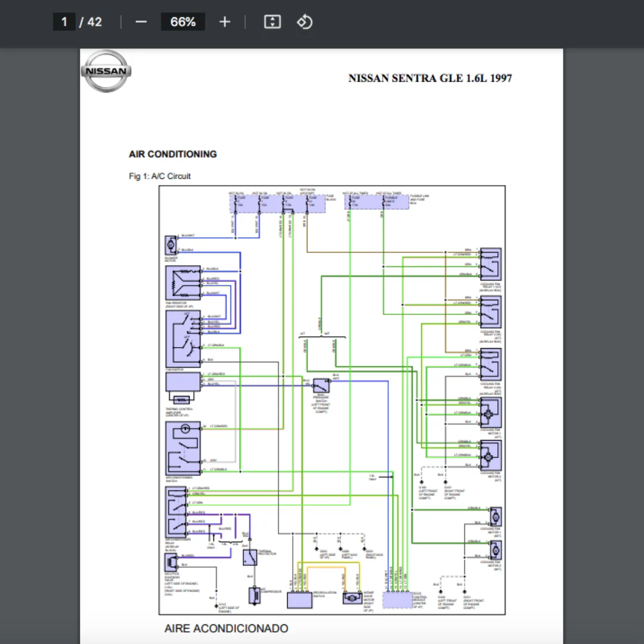The width and height of the screenshot is (644, 644).
Task: Click the total page count text 42
Action: [94, 22]
